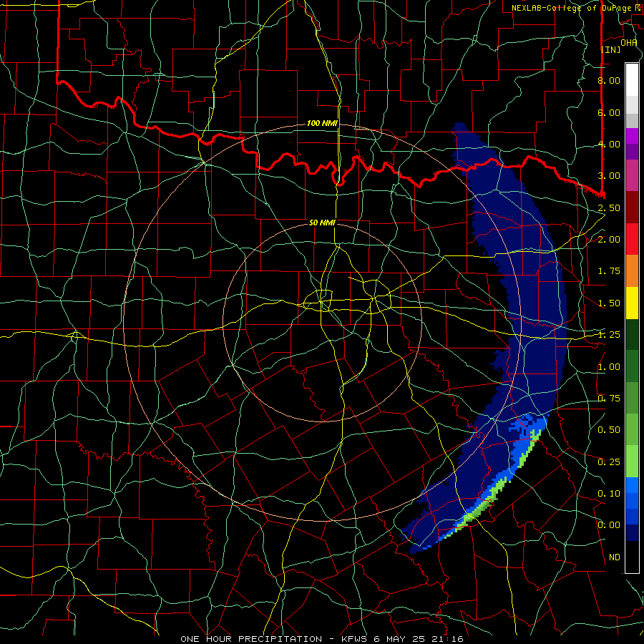Click the 3.00 legend value
Screen dimensions: 644x644
(609, 176)
